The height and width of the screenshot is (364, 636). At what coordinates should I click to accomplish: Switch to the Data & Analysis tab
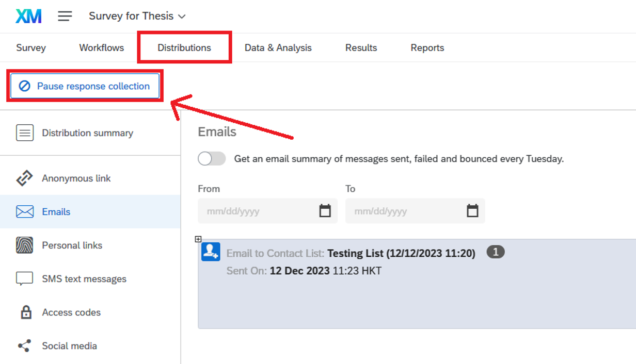coord(278,48)
